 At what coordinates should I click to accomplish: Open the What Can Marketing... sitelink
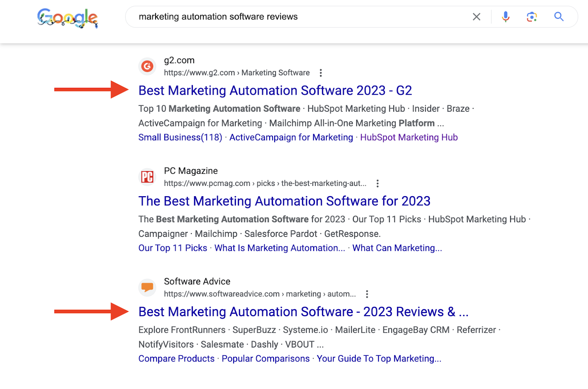397,248
